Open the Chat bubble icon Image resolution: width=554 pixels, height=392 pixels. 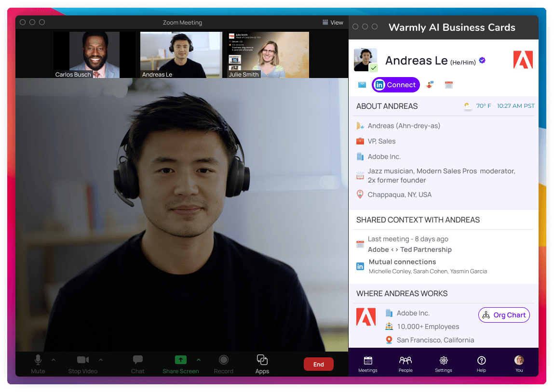pos(137,360)
